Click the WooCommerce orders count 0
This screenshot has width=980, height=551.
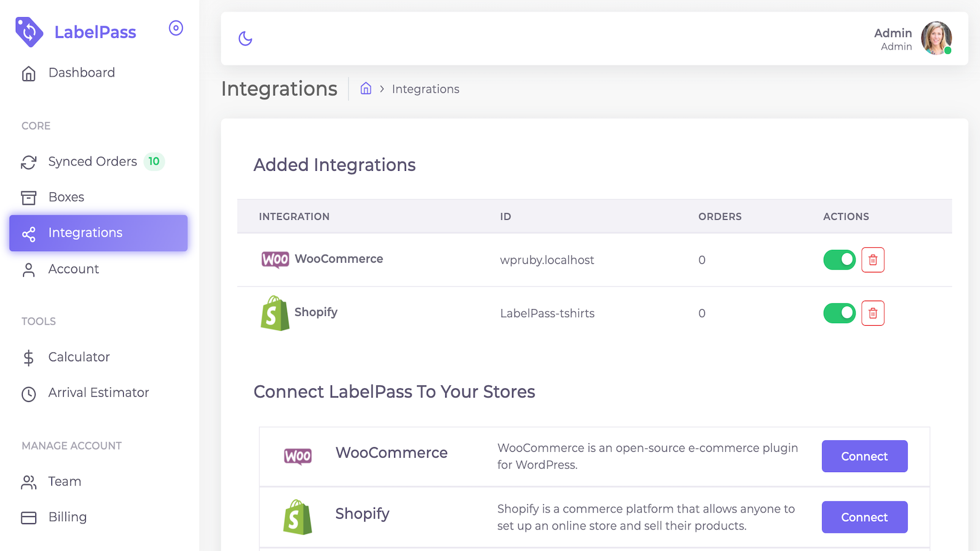[702, 260]
